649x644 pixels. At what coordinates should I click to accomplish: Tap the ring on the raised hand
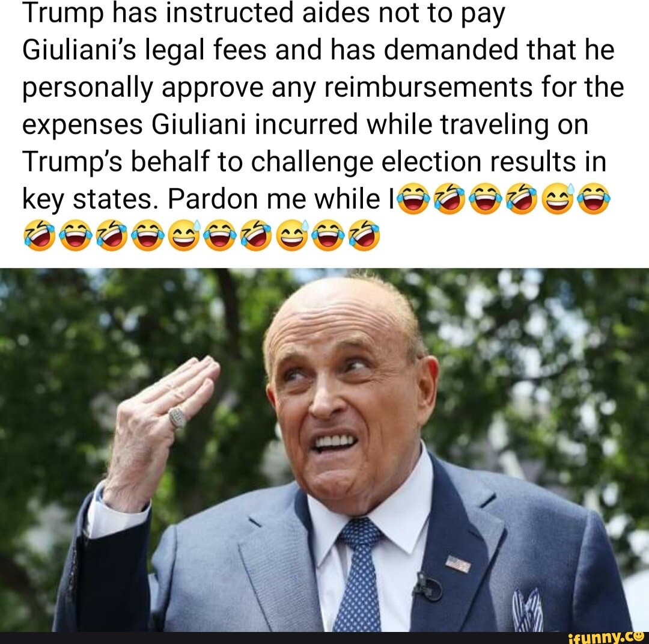[x=178, y=416]
